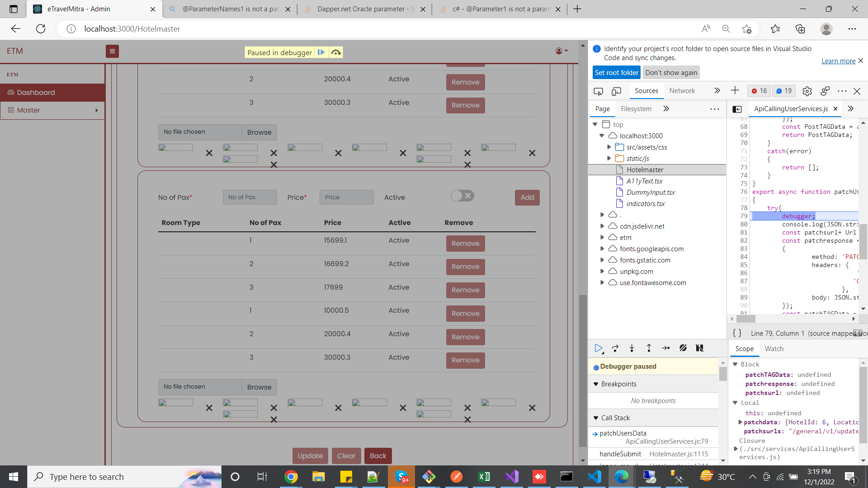This screenshot has width=868, height=488.
Task: Toggle pause on exceptions icon
Action: pyautogui.click(x=699, y=348)
